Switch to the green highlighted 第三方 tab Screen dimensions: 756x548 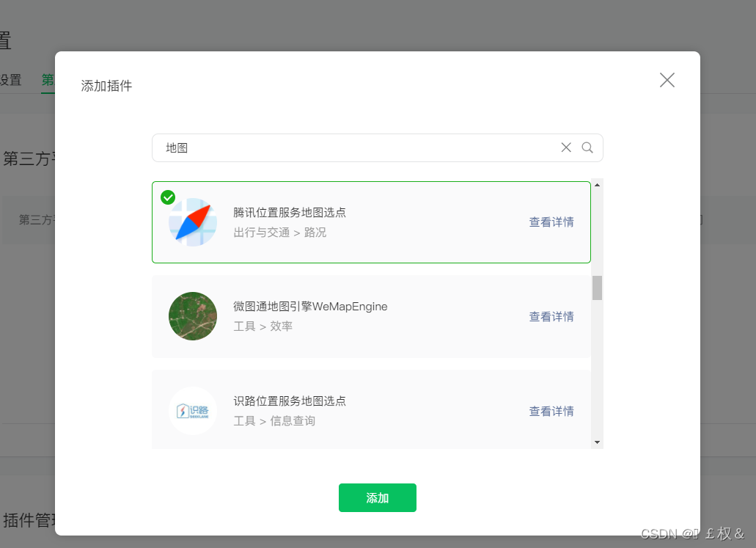tap(48, 80)
